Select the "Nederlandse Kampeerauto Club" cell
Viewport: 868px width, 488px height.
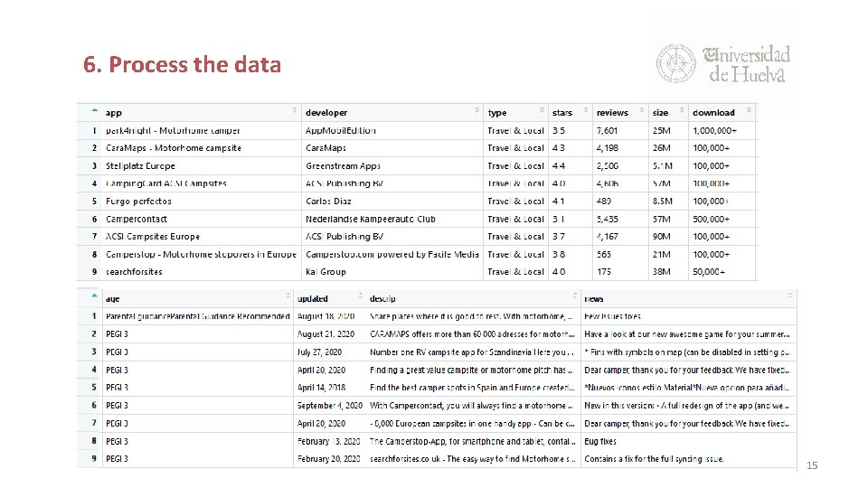coord(371,219)
